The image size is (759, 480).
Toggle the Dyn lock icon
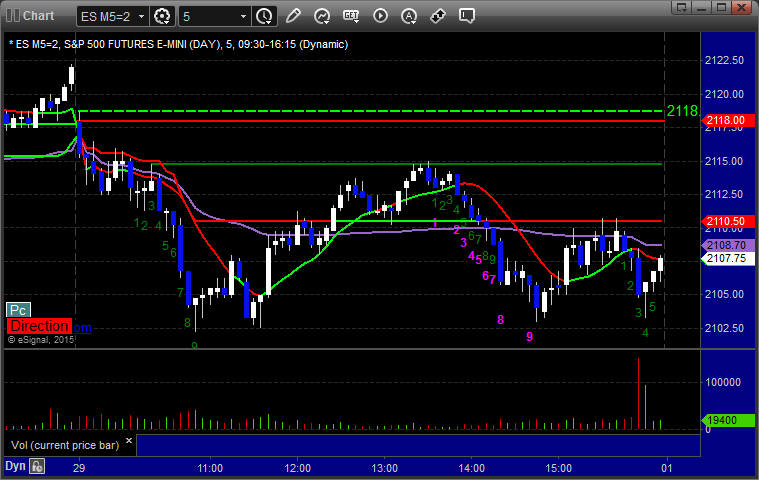(37, 466)
